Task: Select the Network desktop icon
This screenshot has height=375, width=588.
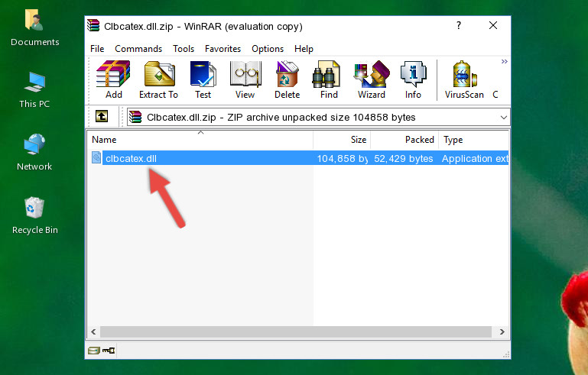Action: coord(34,152)
